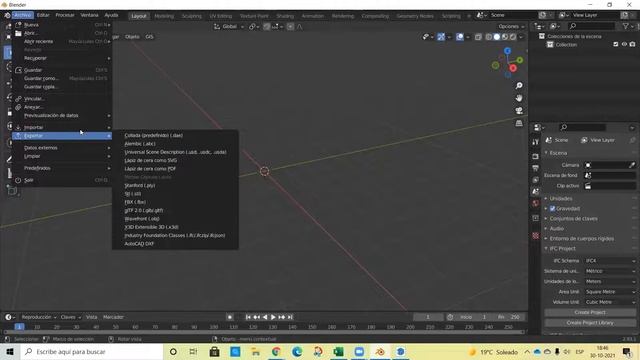Click the outliner search field
Screen dimensions: 640x360
click(x=591, y=26)
